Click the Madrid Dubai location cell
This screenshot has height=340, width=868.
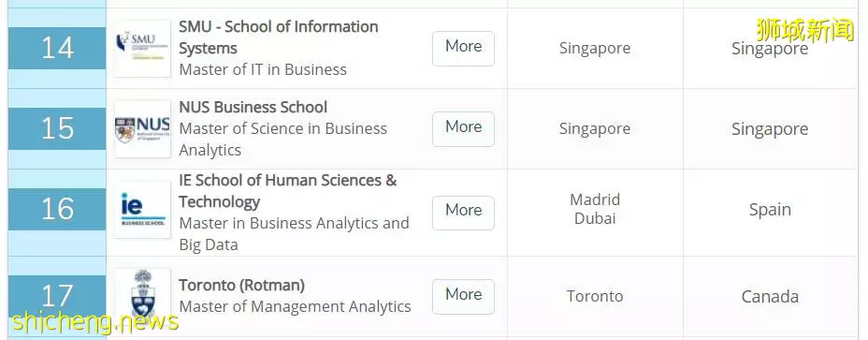tap(595, 209)
